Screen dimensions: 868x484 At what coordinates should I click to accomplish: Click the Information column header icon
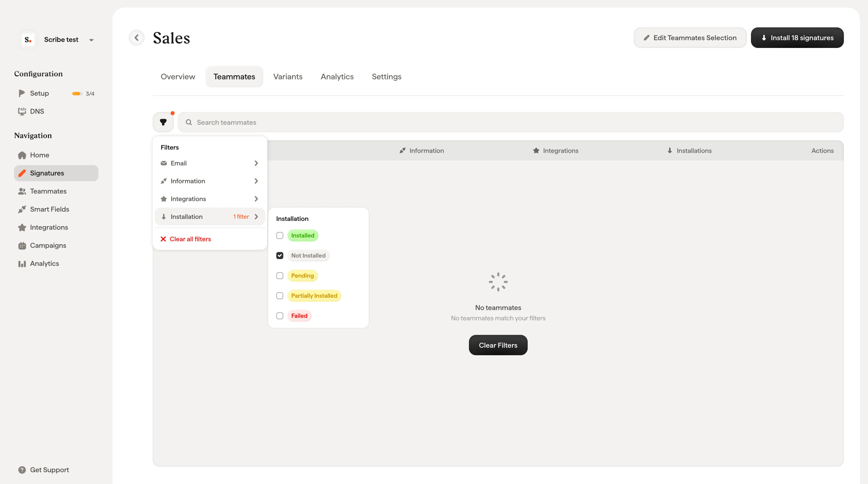(403, 151)
